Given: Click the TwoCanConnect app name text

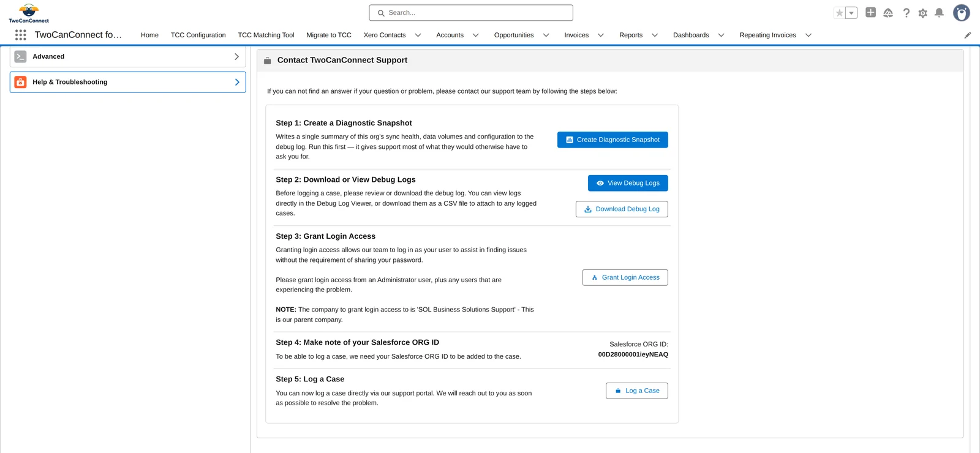Looking at the screenshot, I should point(78,35).
